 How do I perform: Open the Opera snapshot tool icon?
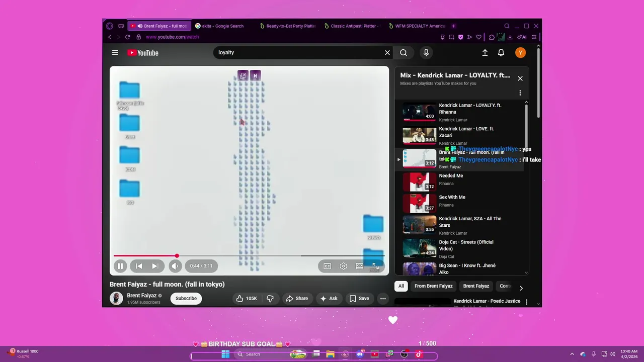pyautogui.click(x=451, y=37)
